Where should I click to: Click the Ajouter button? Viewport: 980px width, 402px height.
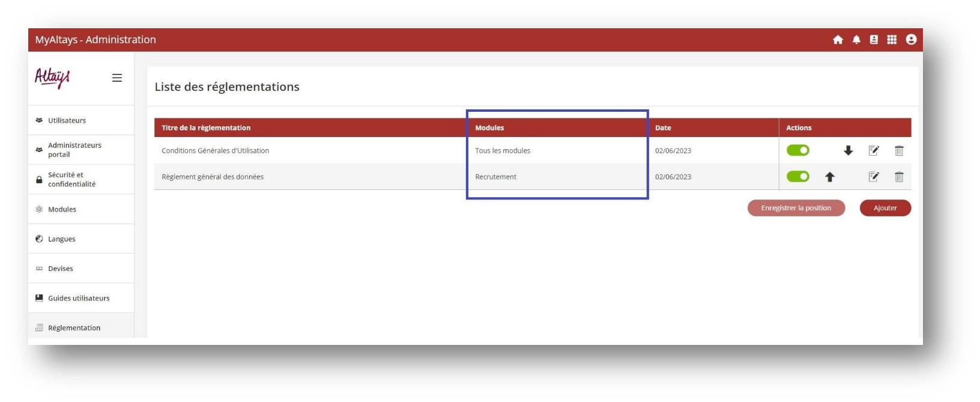(885, 208)
